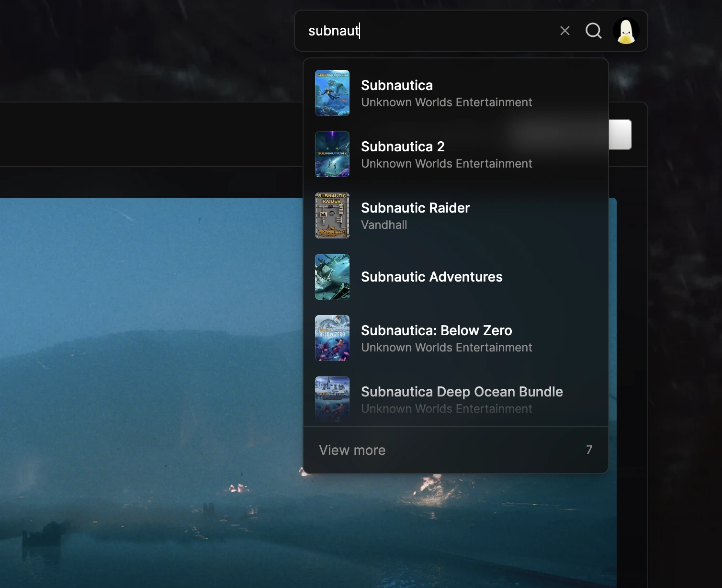
Task: Select the Subnautic Raider result title
Action: coord(415,208)
